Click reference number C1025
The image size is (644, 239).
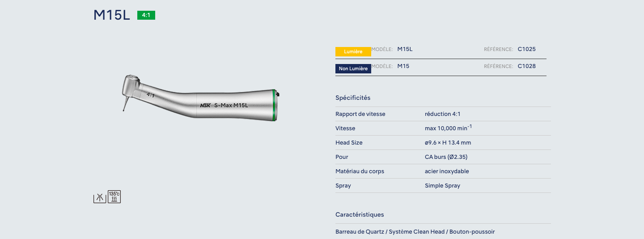coord(526,49)
